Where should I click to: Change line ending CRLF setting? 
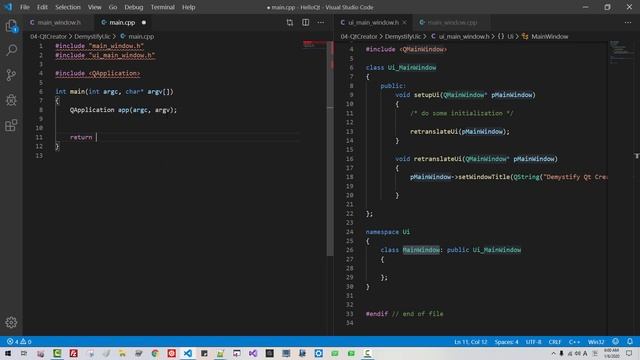pos(555,342)
